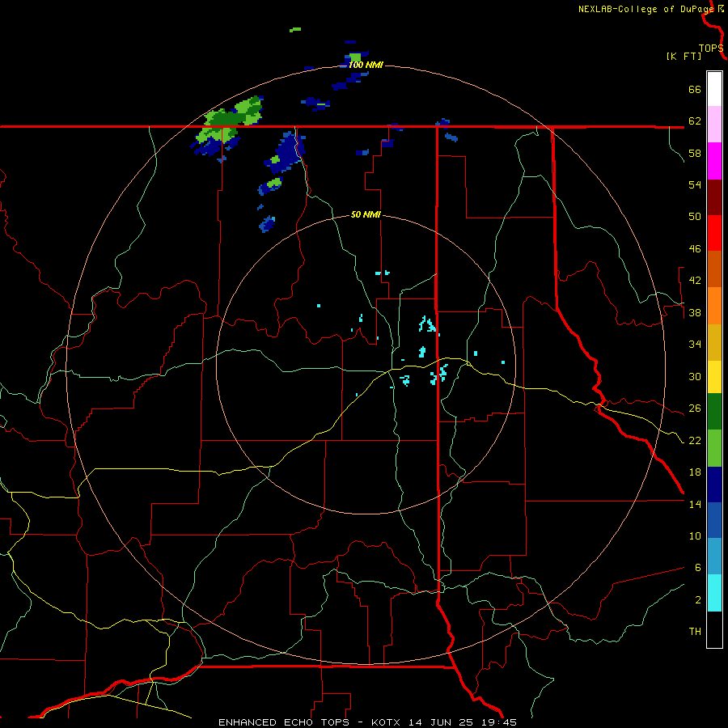
Task: Click the legend value 30
Action: (x=695, y=376)
